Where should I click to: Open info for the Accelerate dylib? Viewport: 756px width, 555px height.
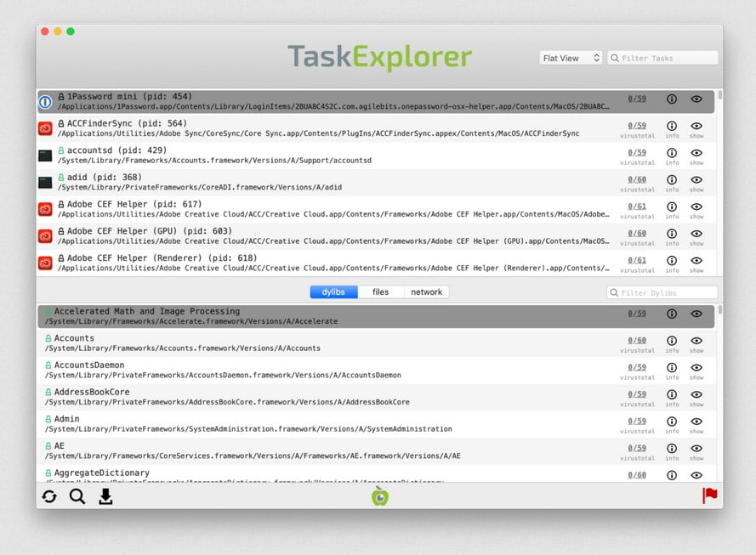672,314
